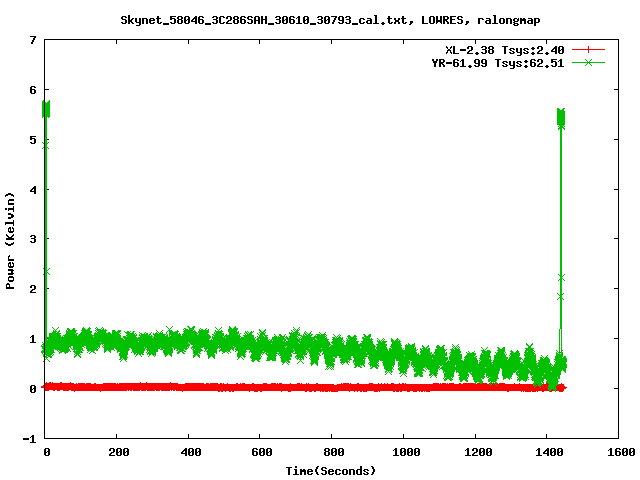Click the y-axis label Power (Kelvin)
The image size is (640, 480).
(x=10, y=241)
